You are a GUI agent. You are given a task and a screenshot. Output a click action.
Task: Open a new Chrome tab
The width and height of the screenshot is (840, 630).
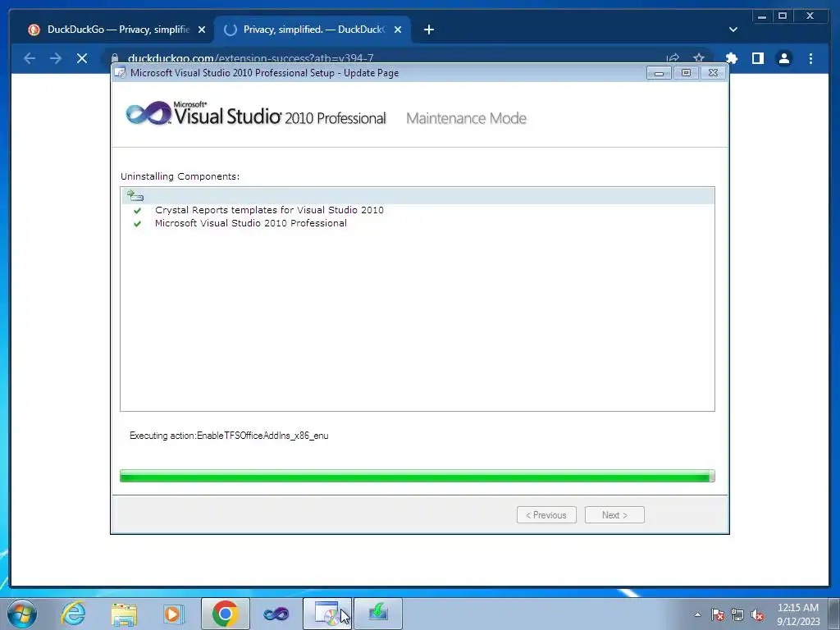tap(428, 30)
